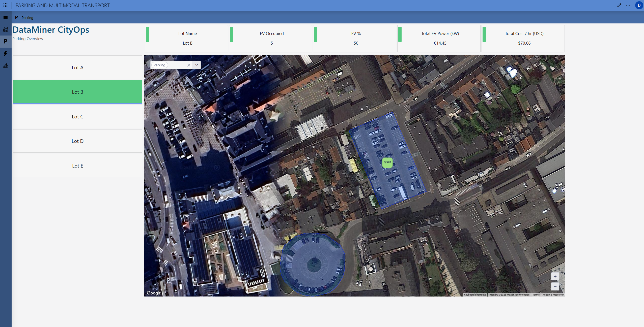Screen dimensions: 644x327
Task: Select the Parking P sidebar icon
Action: click(6, 42)
